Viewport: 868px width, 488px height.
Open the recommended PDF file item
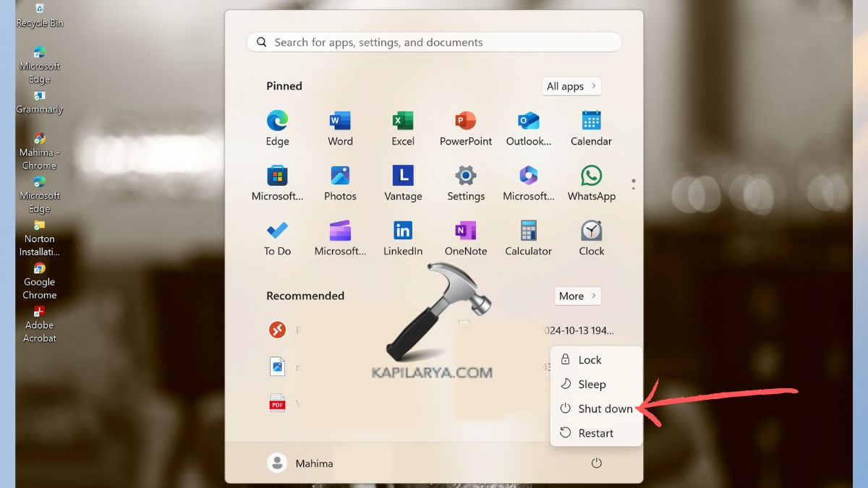click(277, 403)
